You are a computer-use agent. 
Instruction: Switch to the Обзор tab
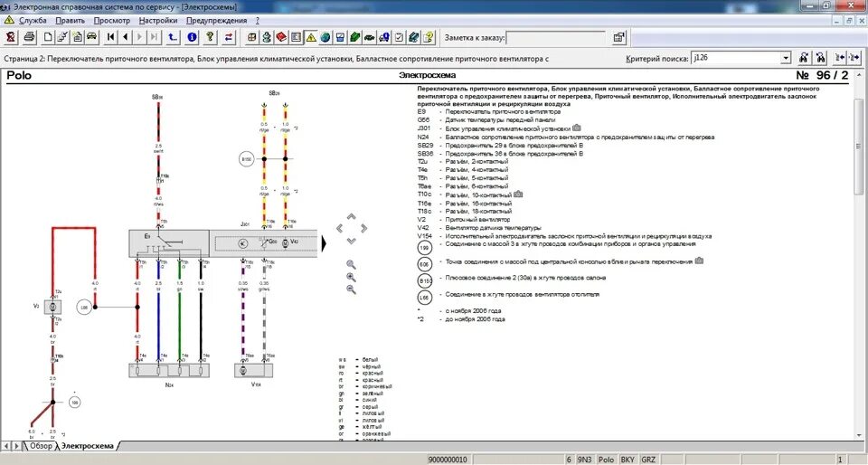41,446
